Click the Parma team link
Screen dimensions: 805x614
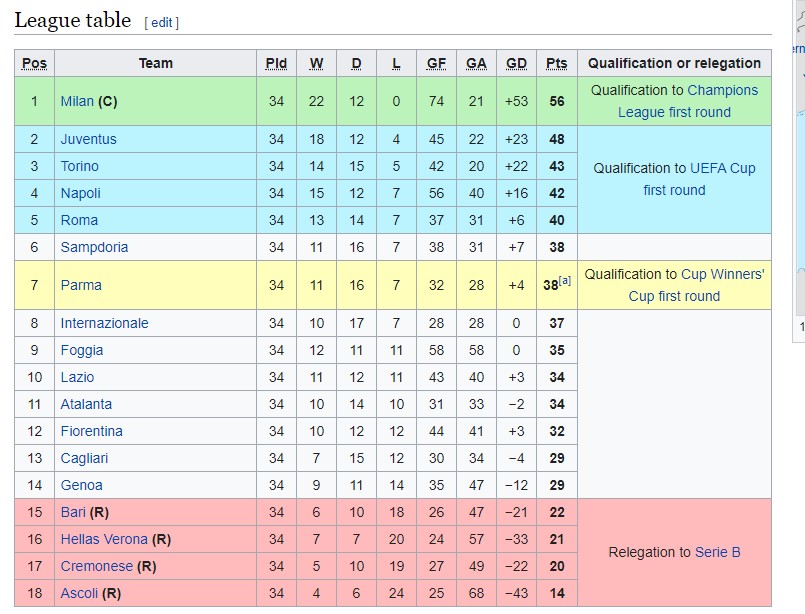(x=81, y=285)
